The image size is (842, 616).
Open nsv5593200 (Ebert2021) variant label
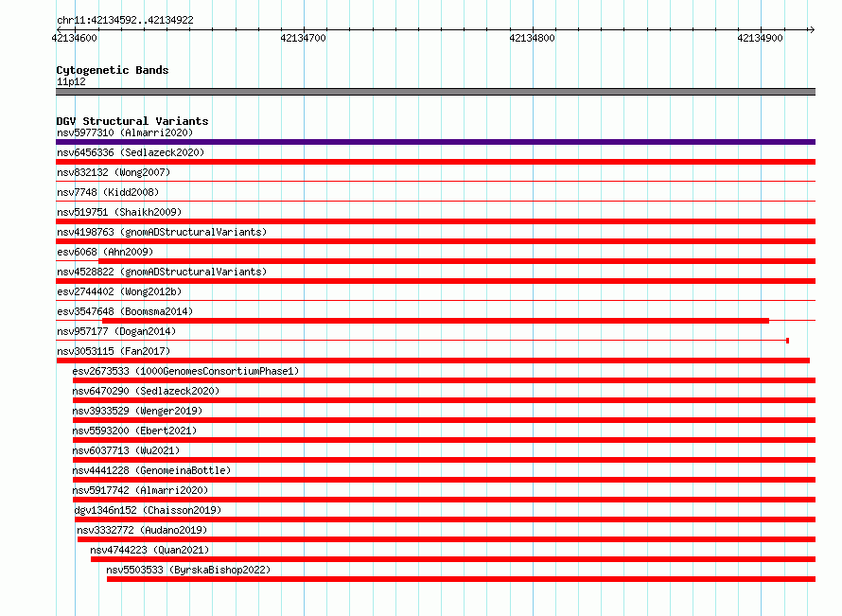[x=134, y=431]
